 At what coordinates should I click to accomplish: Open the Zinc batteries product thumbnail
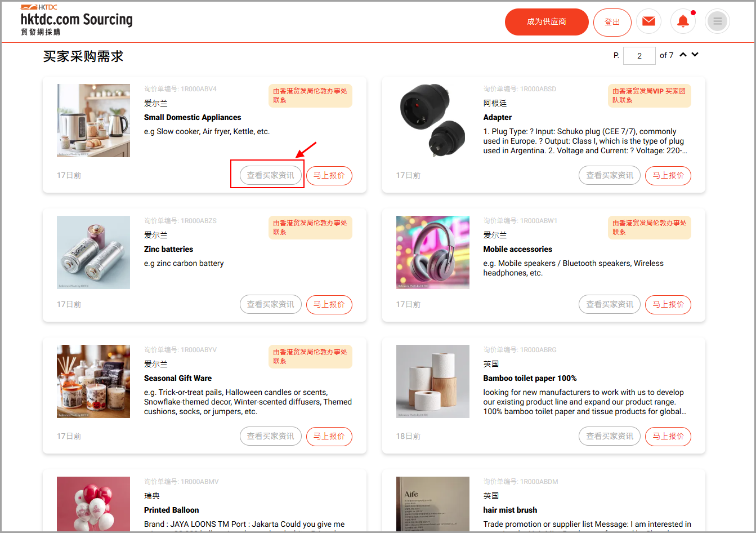click(93, 252)
